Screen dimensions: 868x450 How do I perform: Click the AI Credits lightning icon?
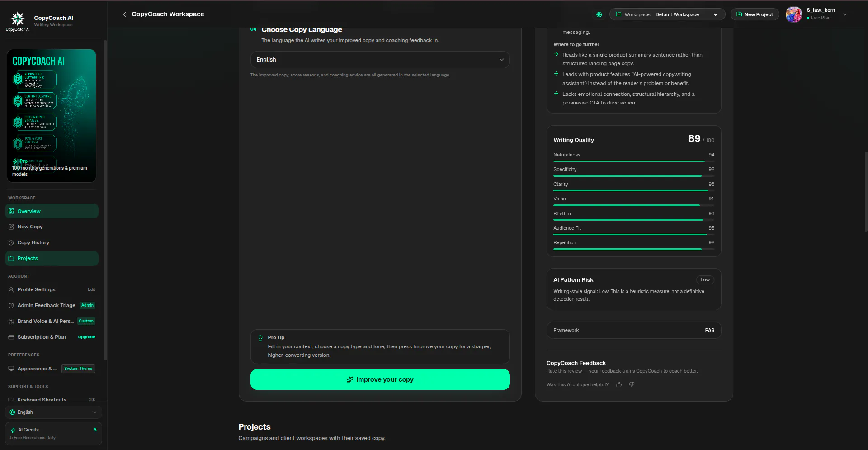(13, 430)
